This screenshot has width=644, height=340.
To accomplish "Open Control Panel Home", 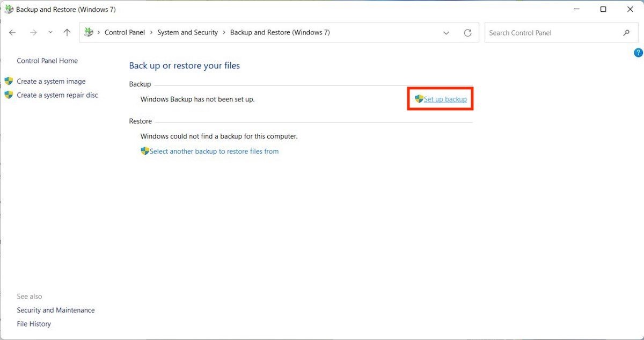I will (x=47, y=61).
